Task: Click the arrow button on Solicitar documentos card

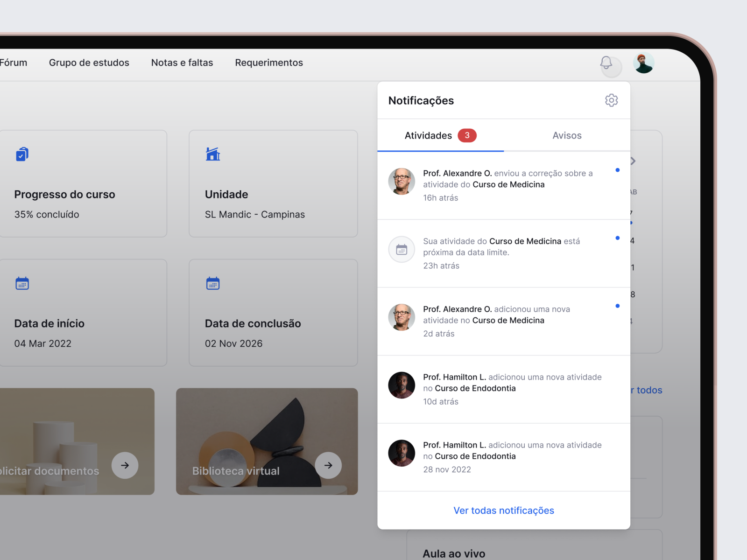Action: 125,465
